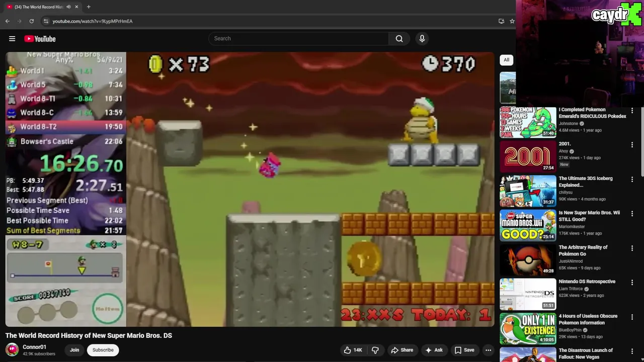This screenshot has width=644, height=362.
Task: Click the 2001. video title
Action: click(x=565, y=144)
